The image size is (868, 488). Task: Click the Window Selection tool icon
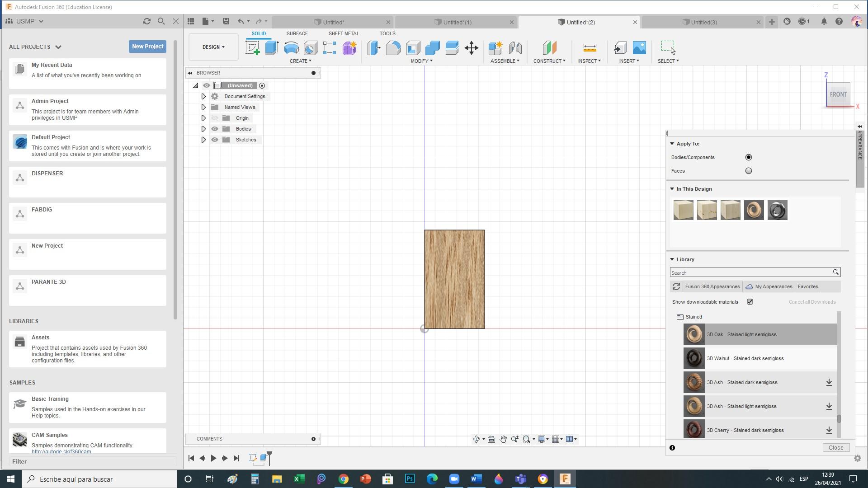(668, 47)
